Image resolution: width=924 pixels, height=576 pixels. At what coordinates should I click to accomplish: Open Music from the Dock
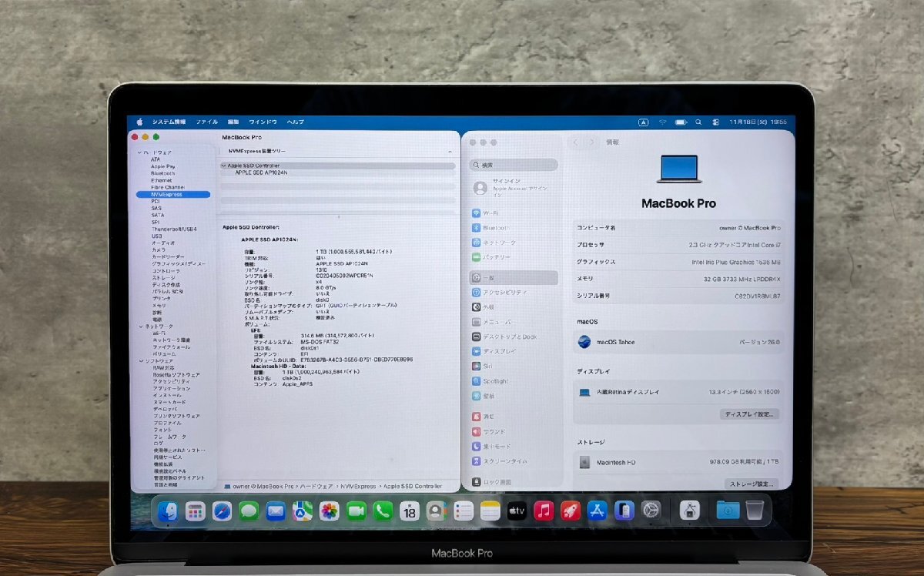(x=544, y=511)
